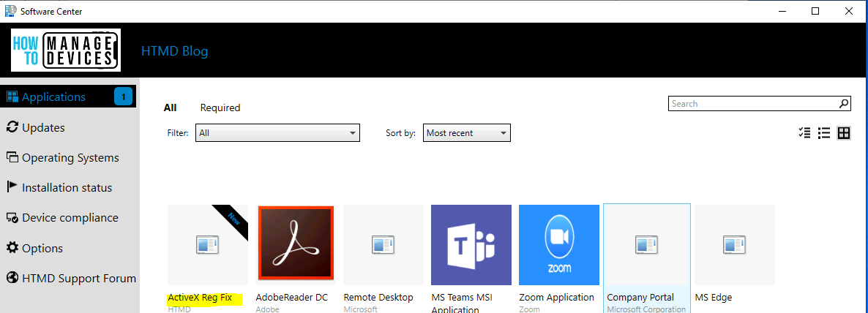Viewport: 868px width, 313px height.
Task: Open the Adobe Reader DC app tile
Action: click(x=296, y=245)
